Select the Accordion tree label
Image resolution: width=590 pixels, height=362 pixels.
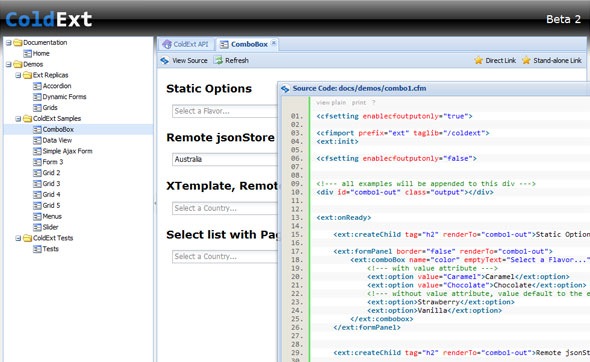(x=57, y=86)
